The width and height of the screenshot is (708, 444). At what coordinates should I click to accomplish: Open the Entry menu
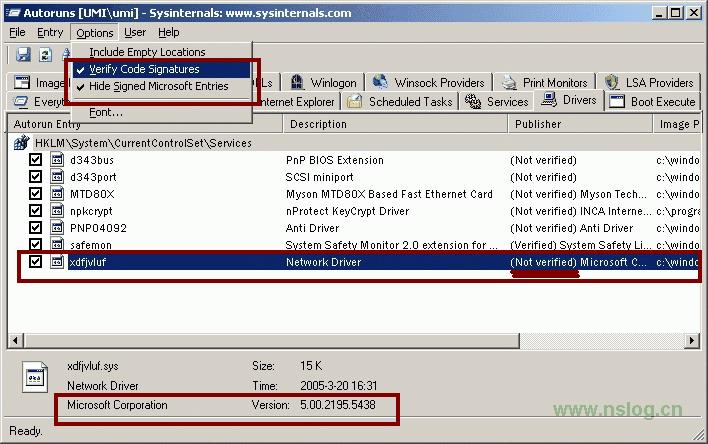pos(50,33)
